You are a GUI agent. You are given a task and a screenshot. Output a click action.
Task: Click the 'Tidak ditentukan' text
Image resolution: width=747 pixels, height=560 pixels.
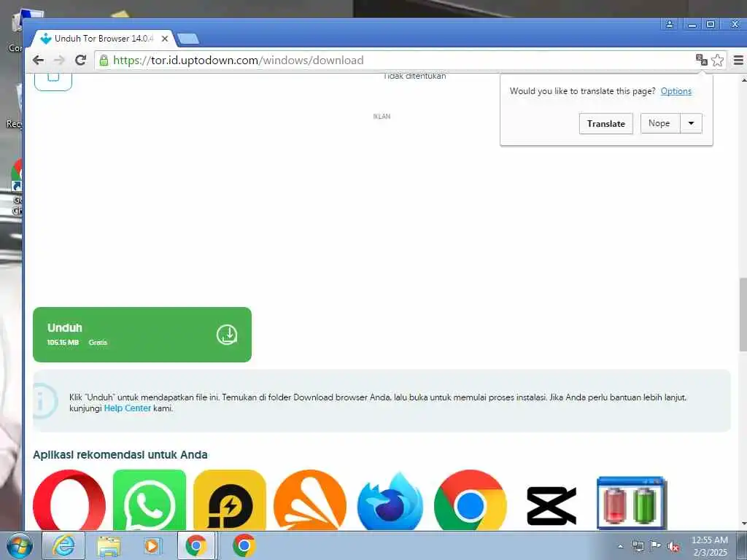414,76
